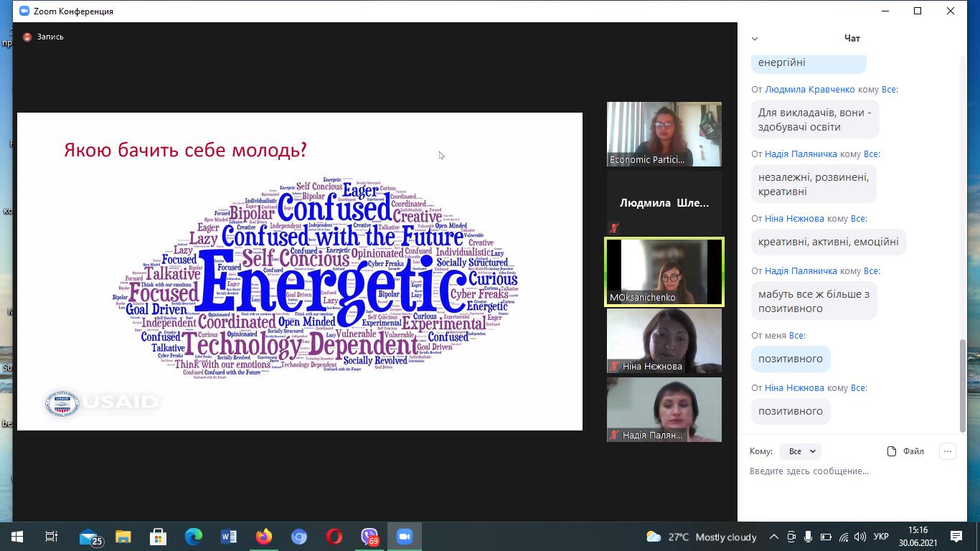This screenshot has height=551, width=980.
Task: Collapse the Чат panel with the chevron
Action: tap(754, 39)
